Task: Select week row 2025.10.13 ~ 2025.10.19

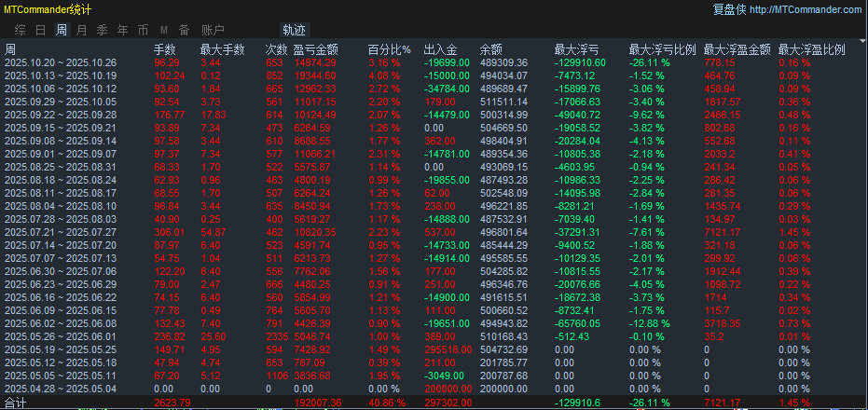Action: coord(434,75)
